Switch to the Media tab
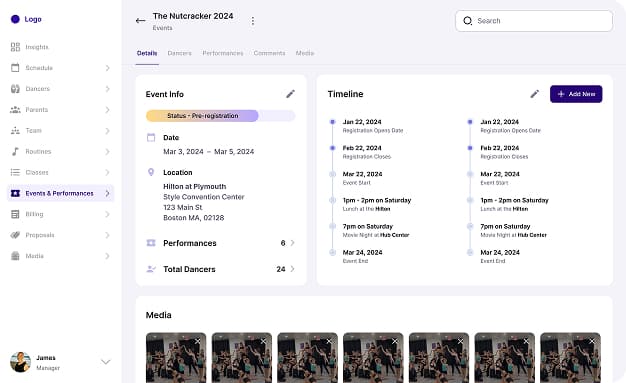The image size is (626, 383). [x=305, y=53]
